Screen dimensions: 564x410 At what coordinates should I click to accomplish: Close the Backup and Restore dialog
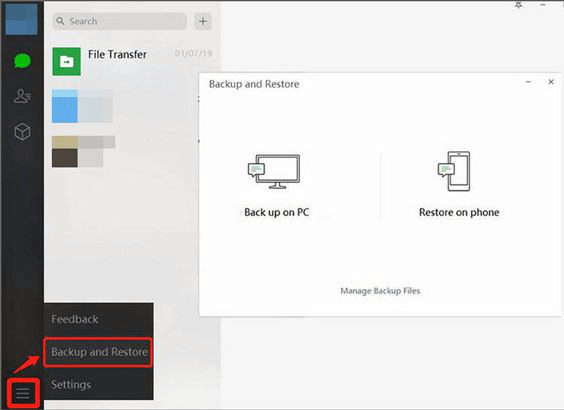click(x=551, y=82)
